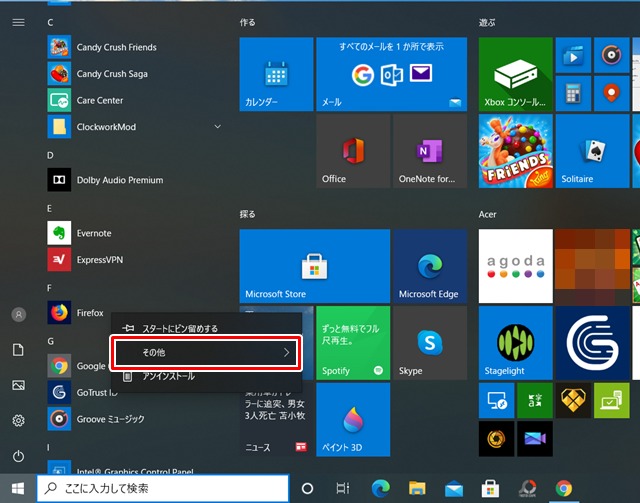Open the Groove Music small tile
This screenshot has width=640, height=503.
coord(611,55)
